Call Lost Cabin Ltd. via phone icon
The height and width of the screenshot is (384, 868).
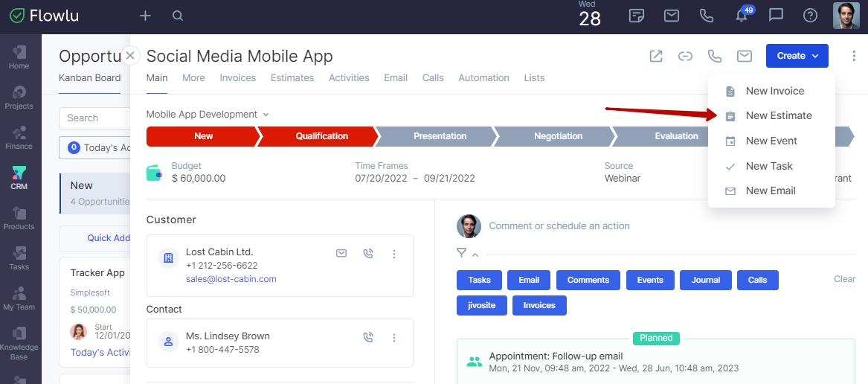[368, 254]
